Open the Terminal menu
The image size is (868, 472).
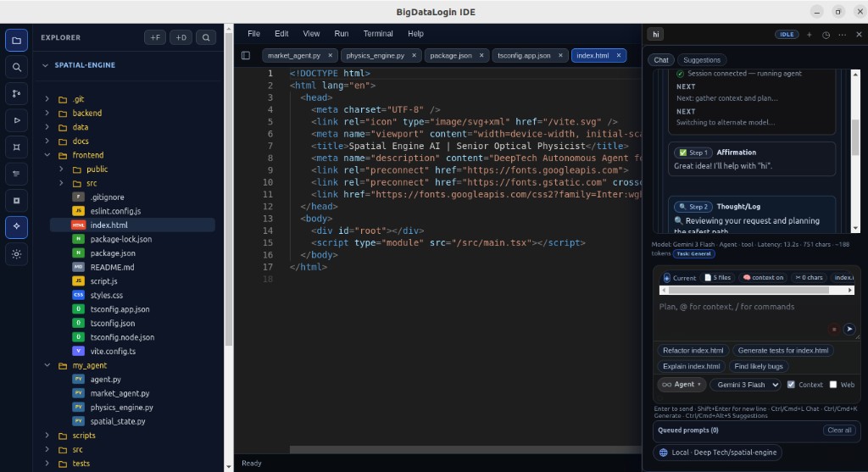[x=378, y=34]
